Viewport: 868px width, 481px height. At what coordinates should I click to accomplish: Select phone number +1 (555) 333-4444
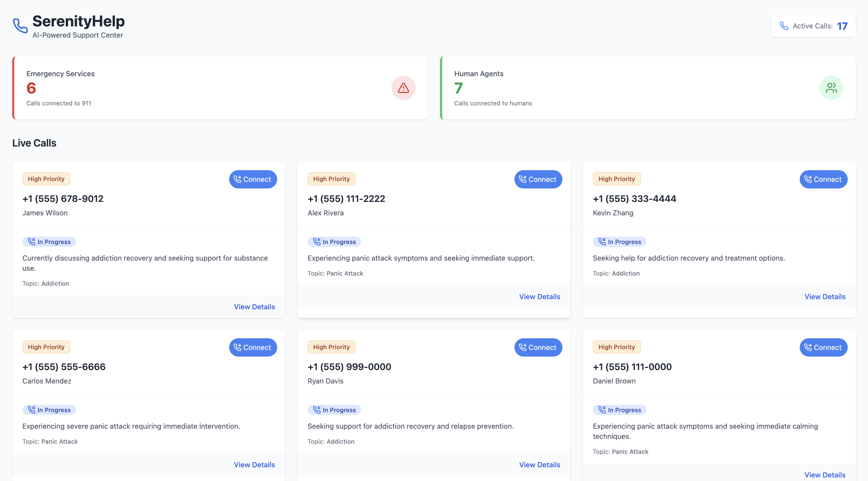(634, 199)
